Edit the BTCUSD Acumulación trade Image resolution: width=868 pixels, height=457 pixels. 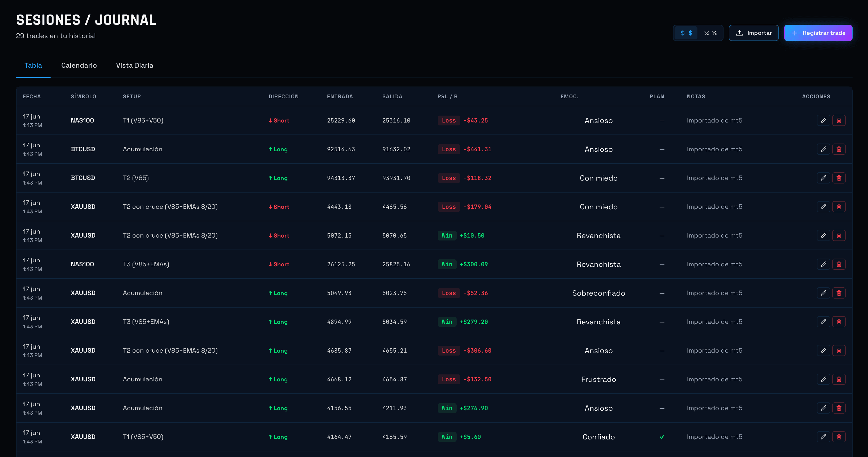click(x=823, y=149)
